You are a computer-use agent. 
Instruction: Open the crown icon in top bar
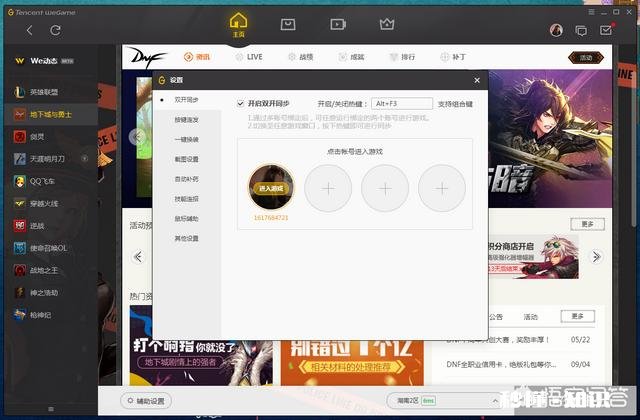click(387, 24)
